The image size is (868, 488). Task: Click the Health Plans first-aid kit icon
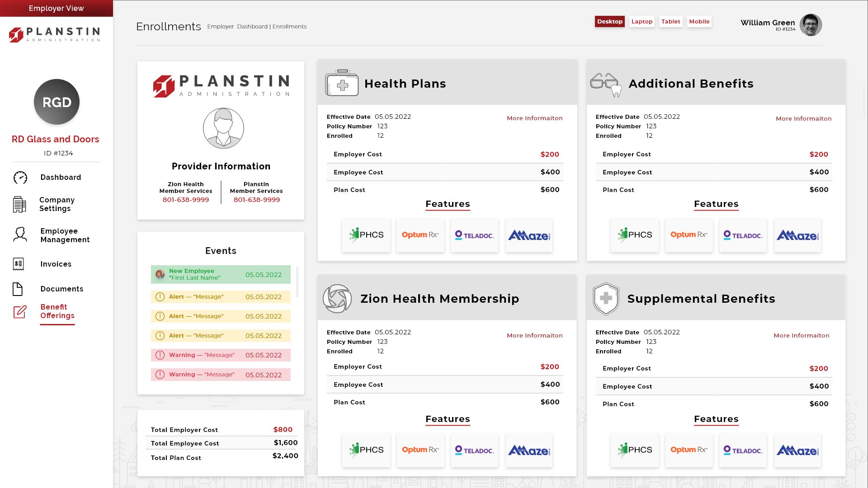coord(342,83)
